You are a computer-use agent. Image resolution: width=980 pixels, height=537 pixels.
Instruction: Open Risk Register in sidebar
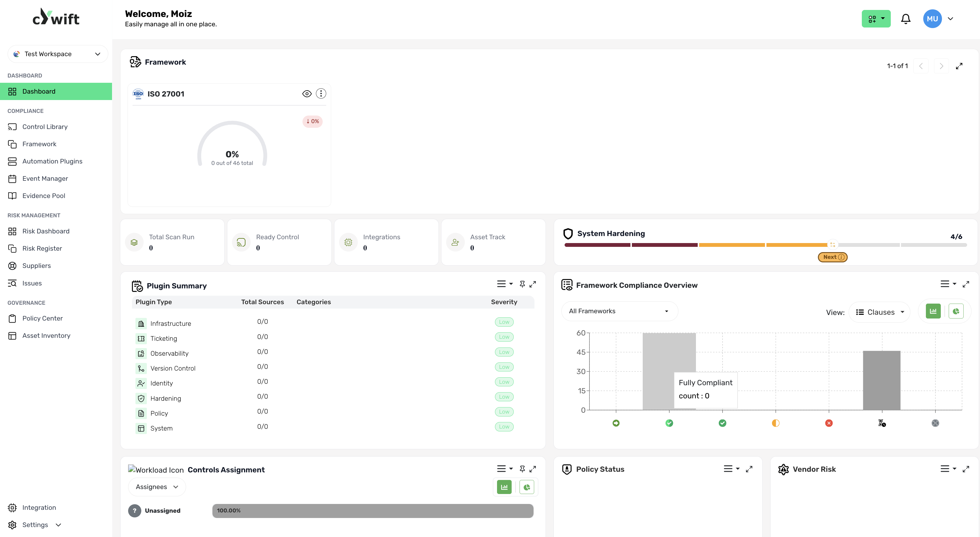[x=42, y=248]
